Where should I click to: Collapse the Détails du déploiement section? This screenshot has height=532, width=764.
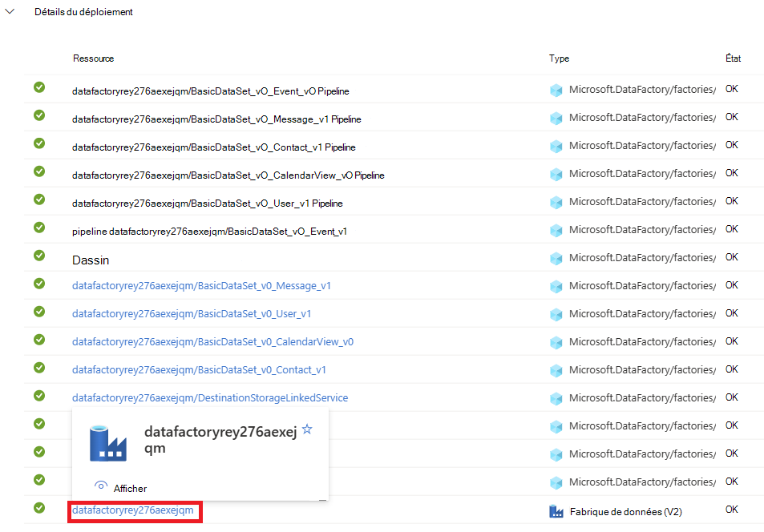pos(9,11)
